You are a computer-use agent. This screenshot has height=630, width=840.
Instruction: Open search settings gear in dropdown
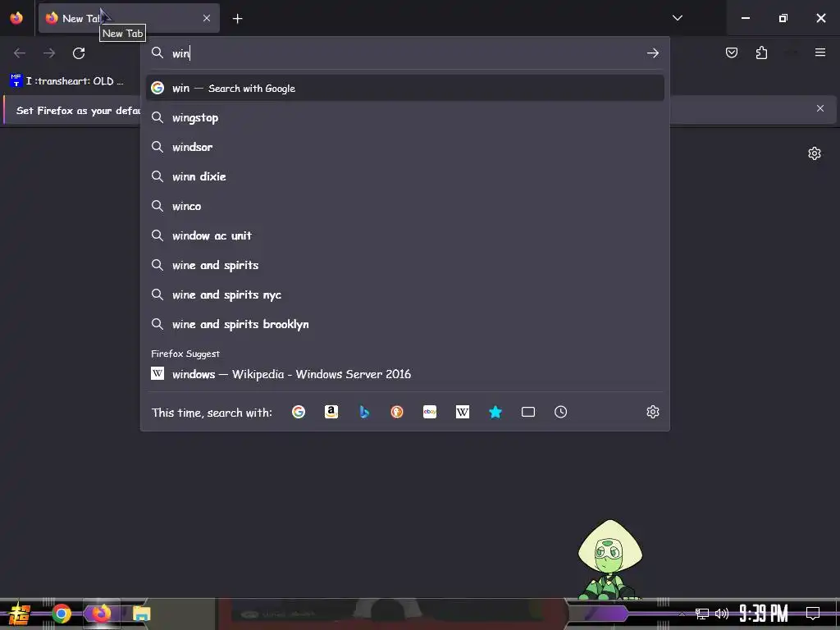tap(652, 412)
